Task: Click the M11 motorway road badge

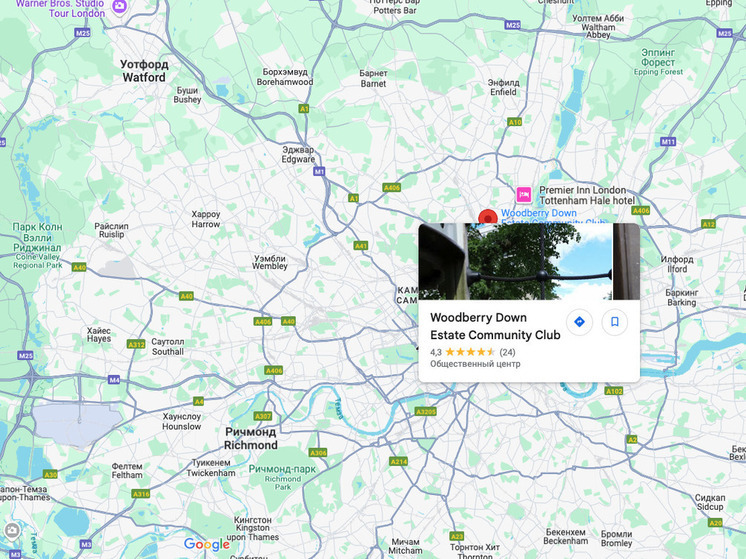Action: (668, 141)
